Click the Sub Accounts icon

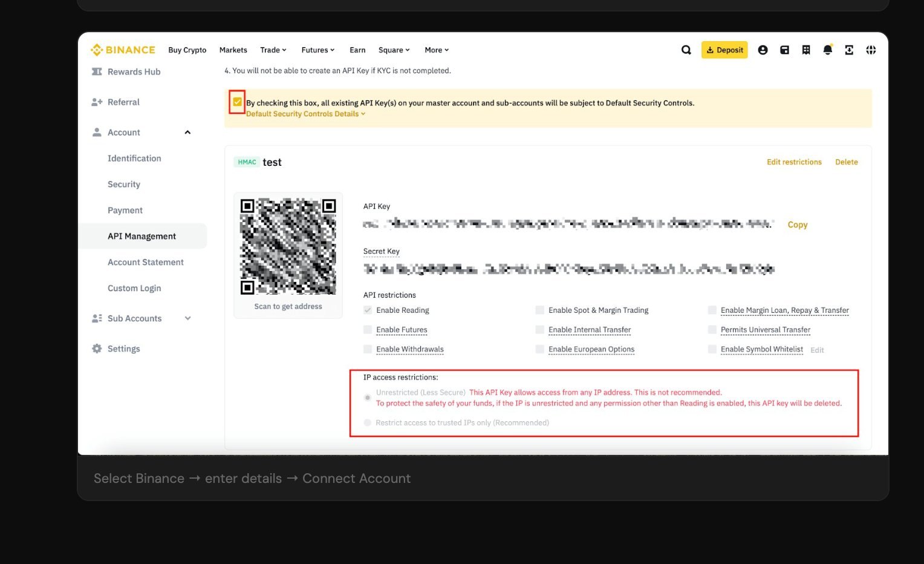coord(97,318)
